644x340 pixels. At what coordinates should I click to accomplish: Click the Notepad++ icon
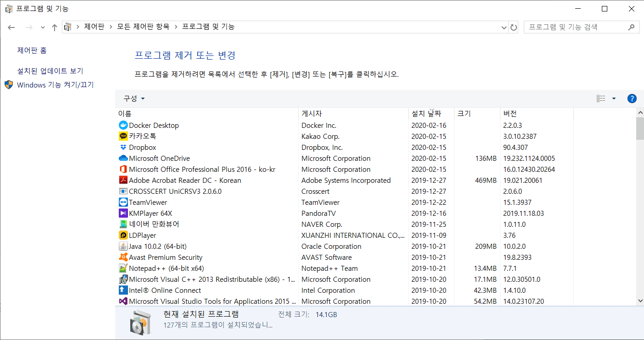tap(123, 268)
